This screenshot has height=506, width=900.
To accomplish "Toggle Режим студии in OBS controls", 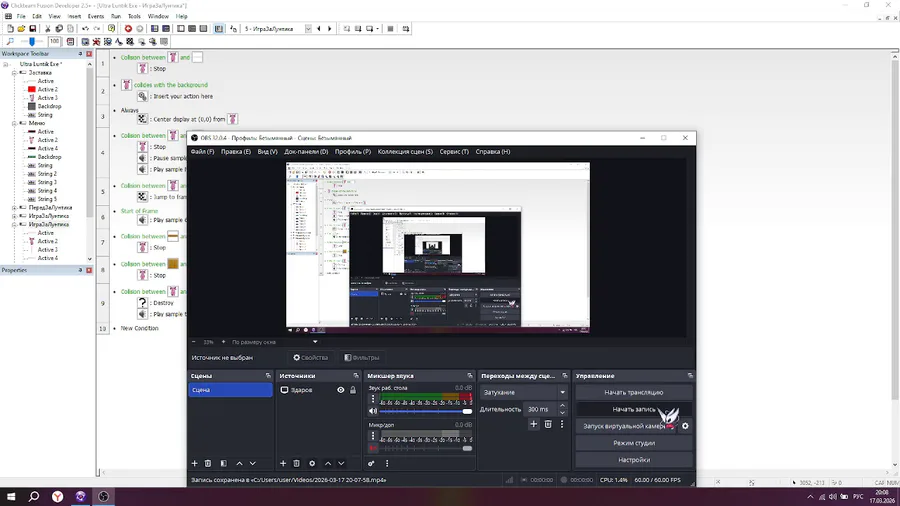I will 634,443.
